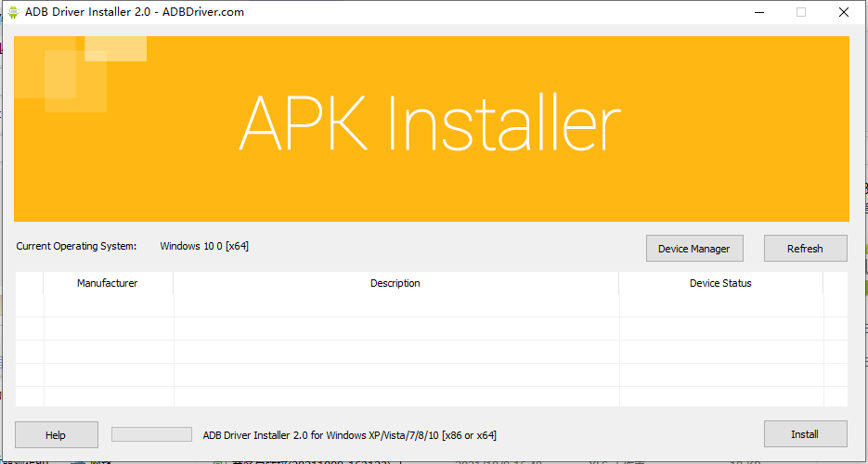Click the Current Operating System label

[76, 246]
